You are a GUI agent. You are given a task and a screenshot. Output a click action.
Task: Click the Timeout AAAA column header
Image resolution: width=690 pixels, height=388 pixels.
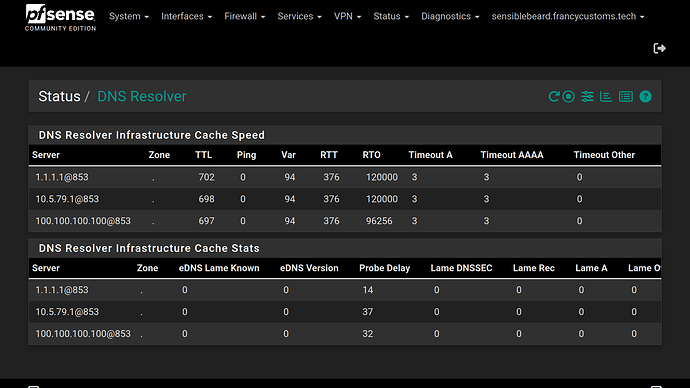point(512,155)
